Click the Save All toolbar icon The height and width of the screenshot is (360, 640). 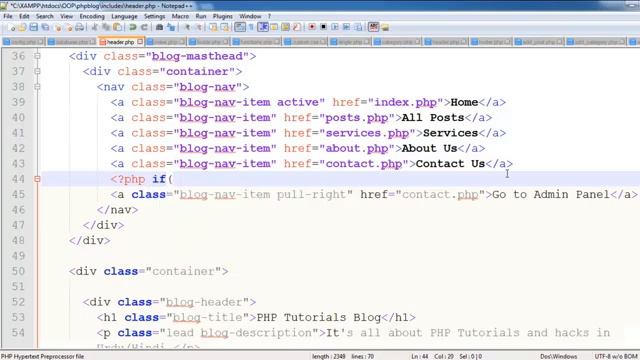(45, 27)
